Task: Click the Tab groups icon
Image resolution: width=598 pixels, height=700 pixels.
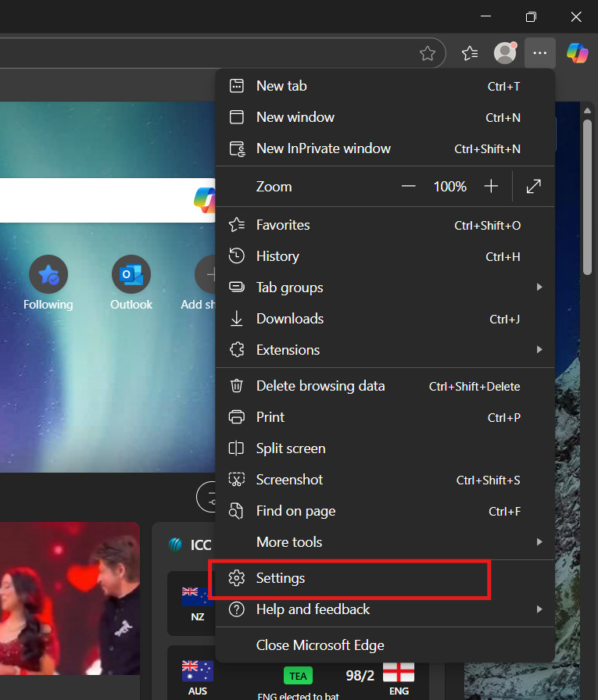Action: tap(236, 287)
